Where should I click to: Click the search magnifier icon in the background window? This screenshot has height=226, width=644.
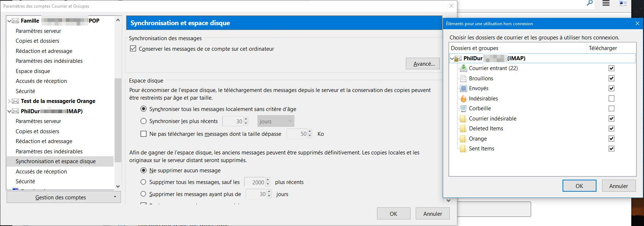[590, 3]
